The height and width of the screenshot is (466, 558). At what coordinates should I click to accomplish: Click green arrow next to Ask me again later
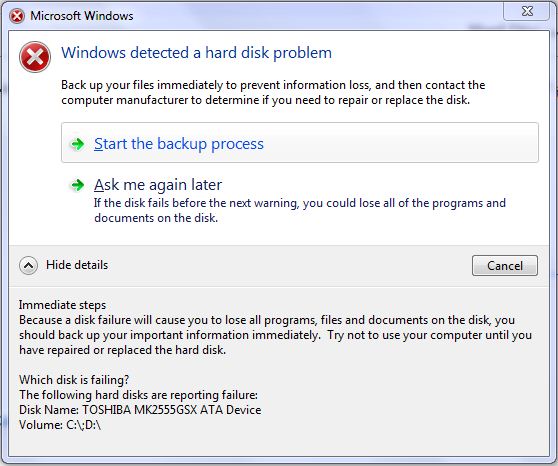[77, 185]
